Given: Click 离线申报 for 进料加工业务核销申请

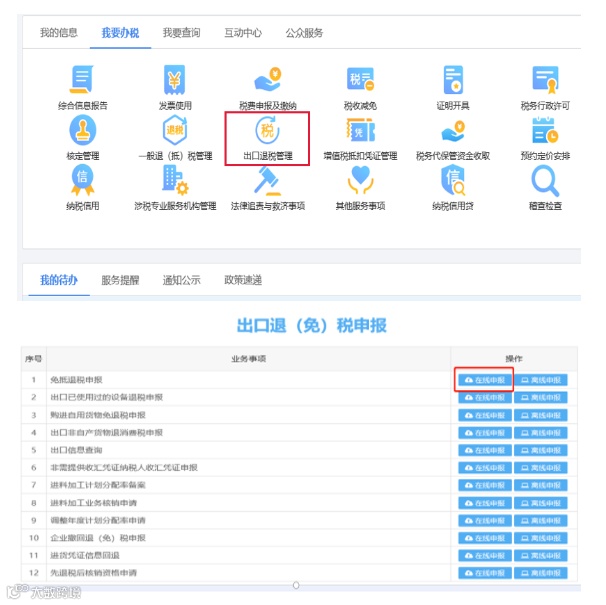Looking at the screenshot, I should click(540, 503).
